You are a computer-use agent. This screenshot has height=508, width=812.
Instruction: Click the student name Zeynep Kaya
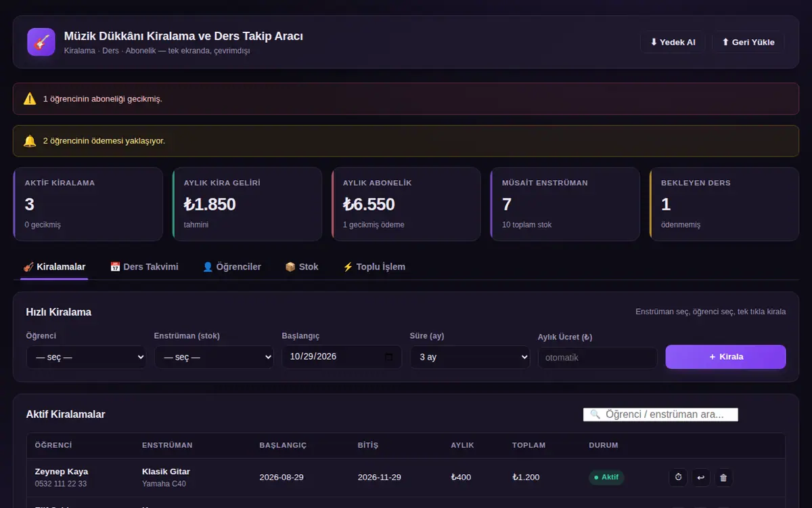tap(62, 471)
